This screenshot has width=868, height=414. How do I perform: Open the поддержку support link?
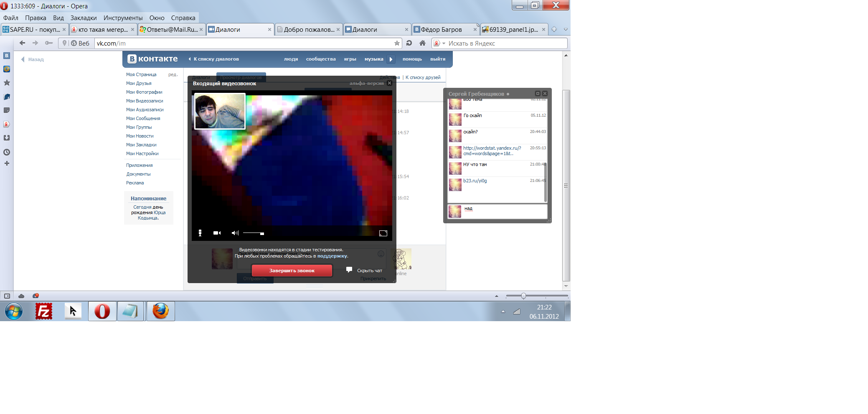click(x=332, y=256)
